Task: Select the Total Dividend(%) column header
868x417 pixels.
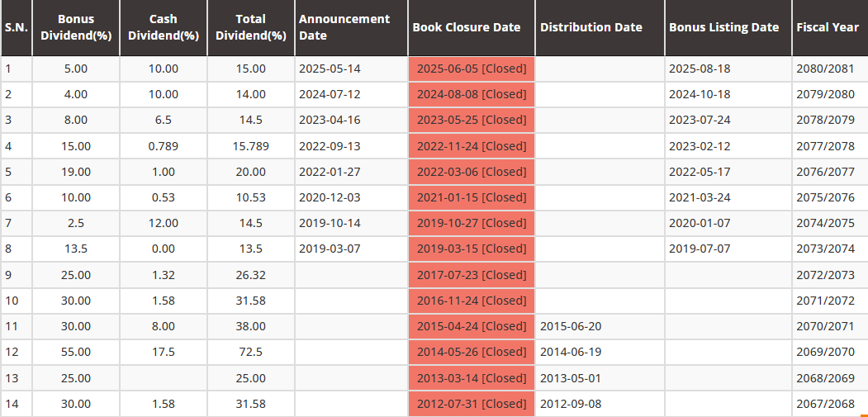Action: 251,27
